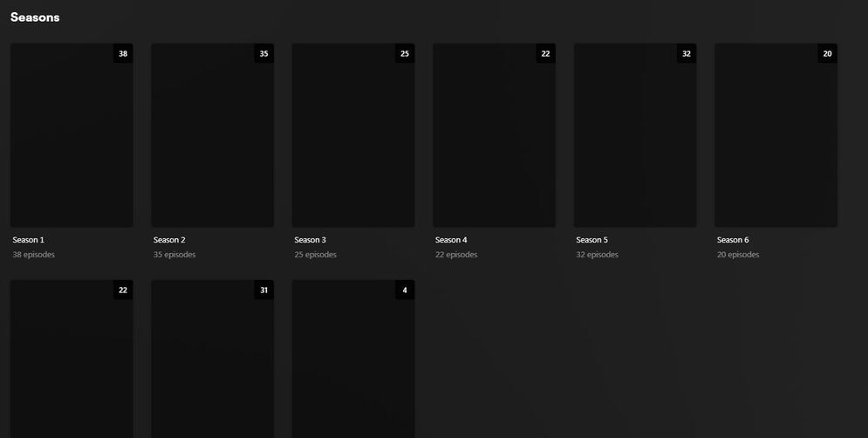Click the "Season 4" title link

451,240
